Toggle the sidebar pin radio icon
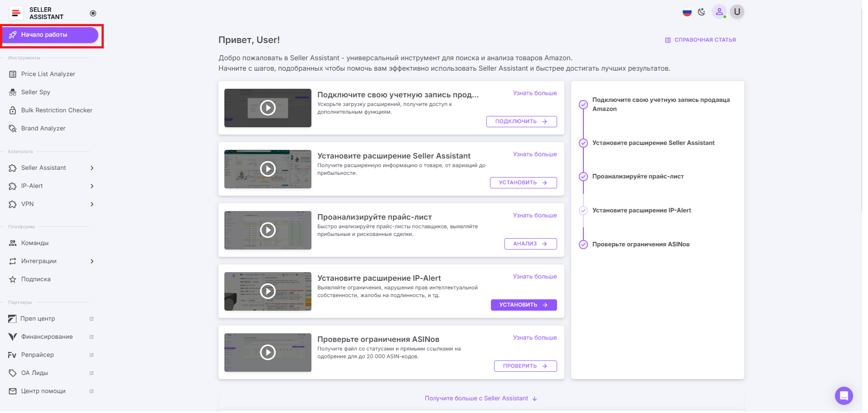 click(93, 13)
